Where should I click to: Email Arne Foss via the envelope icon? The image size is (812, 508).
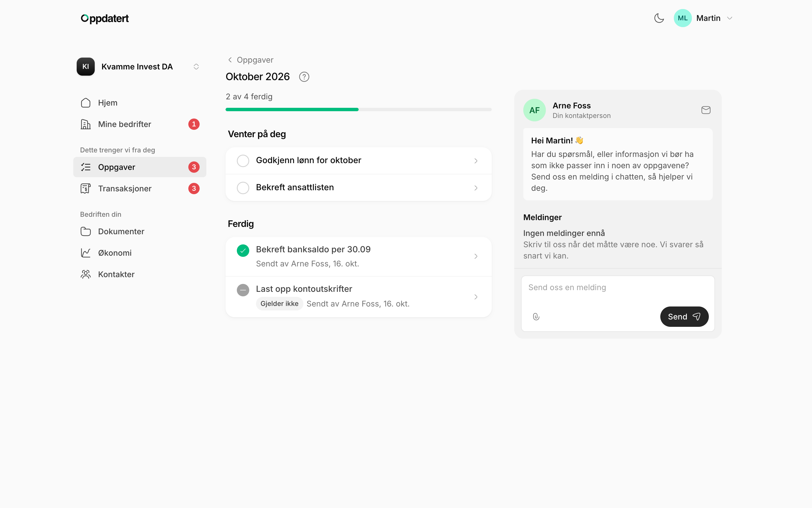click(x=706, y=110)
